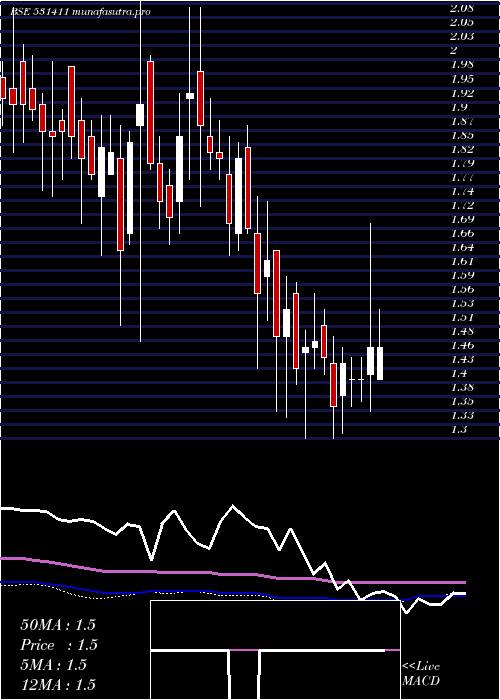Viewport: 500px width, 700px height.
Task: Select the 1.72 price level label
Action: pos(462,205)
